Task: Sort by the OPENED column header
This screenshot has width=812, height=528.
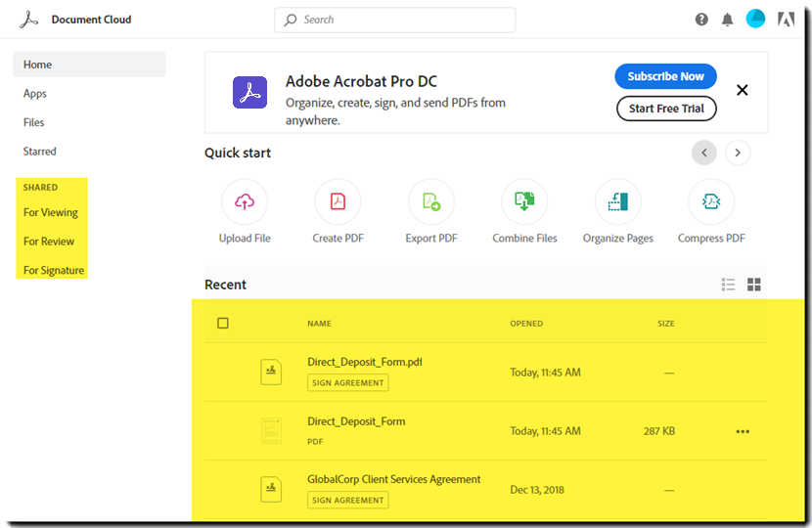Action: pos(526,324)
